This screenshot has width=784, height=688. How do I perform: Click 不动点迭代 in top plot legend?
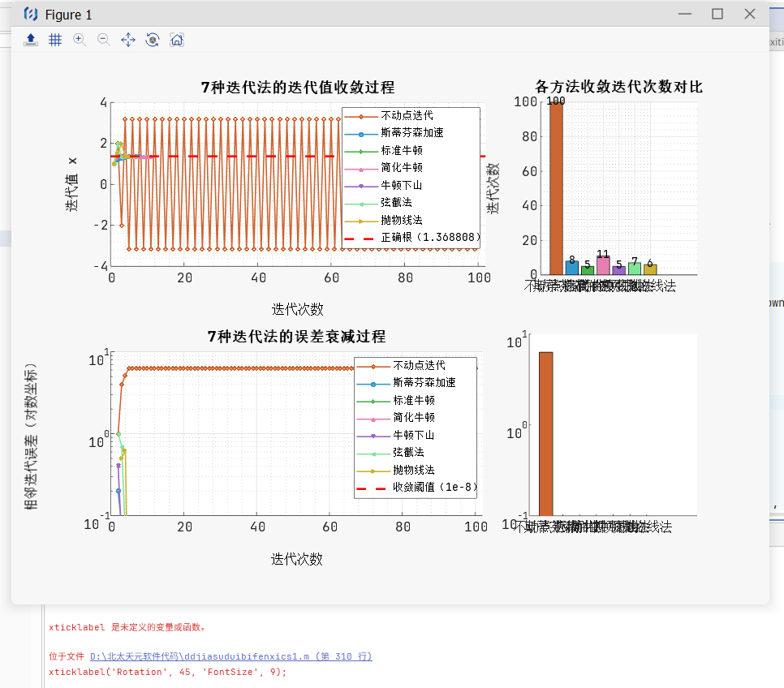pyautogui.click(x=412, y=116)
